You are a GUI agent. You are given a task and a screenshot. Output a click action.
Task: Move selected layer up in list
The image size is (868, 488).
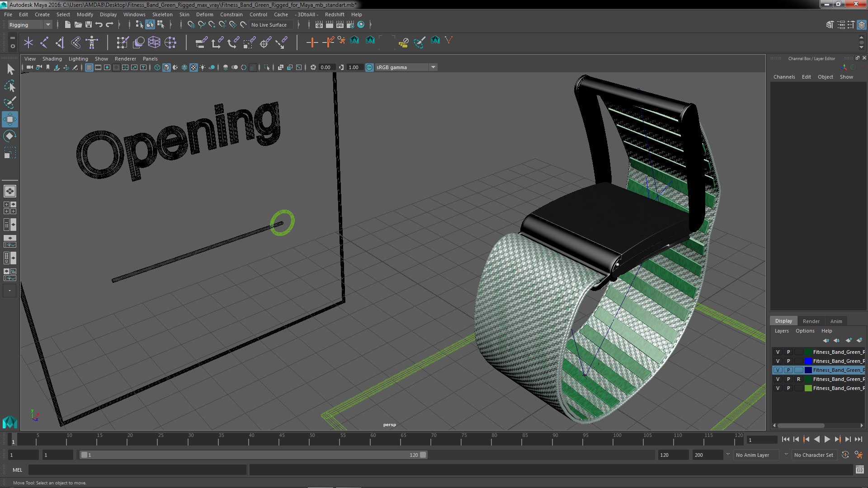point(826,340)
